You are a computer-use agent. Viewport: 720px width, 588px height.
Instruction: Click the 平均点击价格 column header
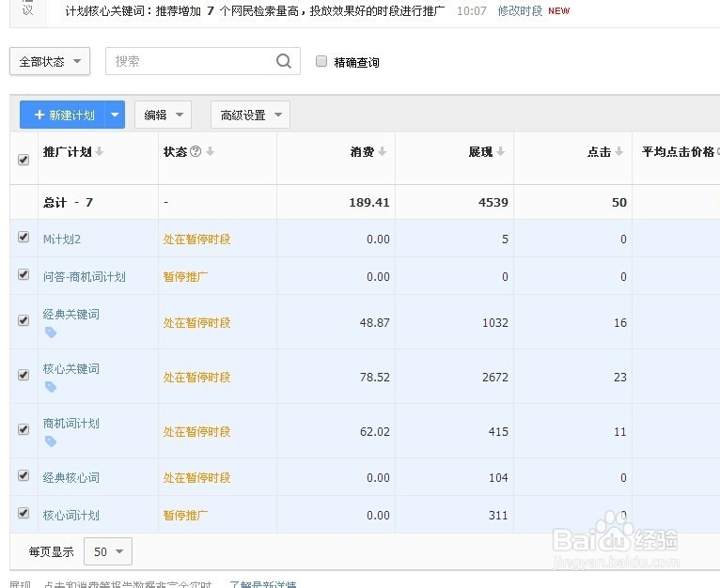679,152
